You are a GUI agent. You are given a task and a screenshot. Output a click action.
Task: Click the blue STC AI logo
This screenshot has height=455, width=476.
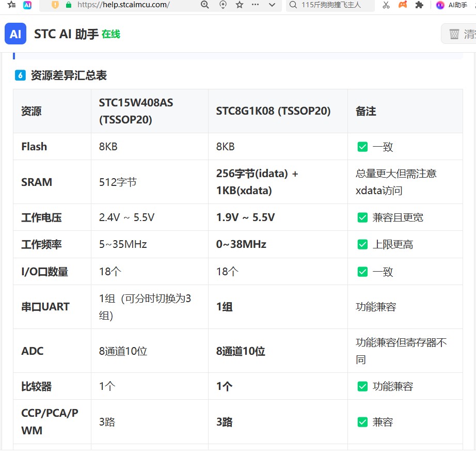[15, 34]
